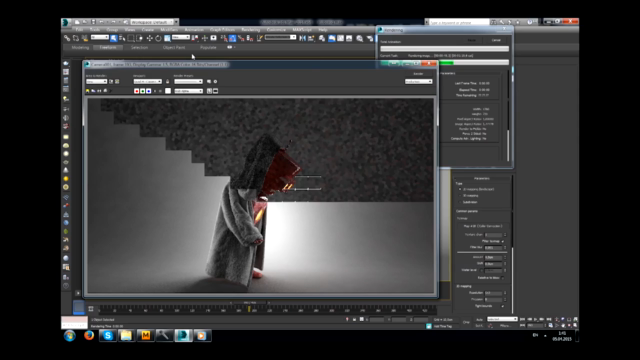The image size is (640, 360).
Task: Open the Render Preset dropdown
Action: [188, 82]
